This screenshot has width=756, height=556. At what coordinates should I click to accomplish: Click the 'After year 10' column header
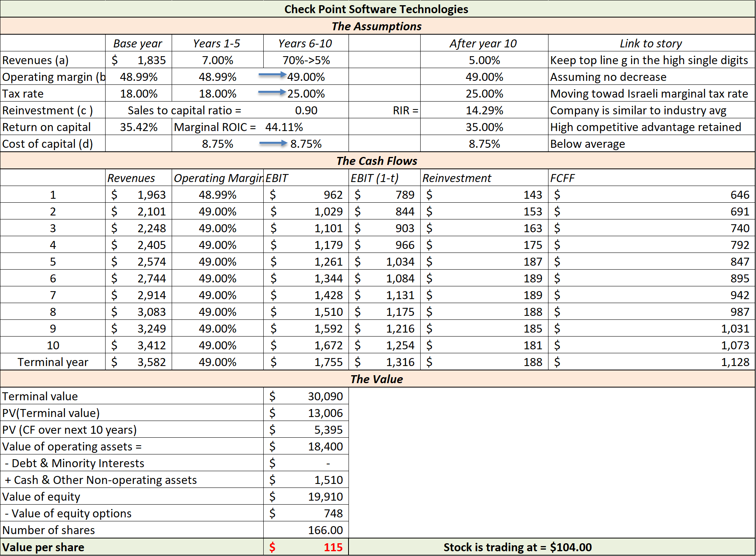pos(483,43)
